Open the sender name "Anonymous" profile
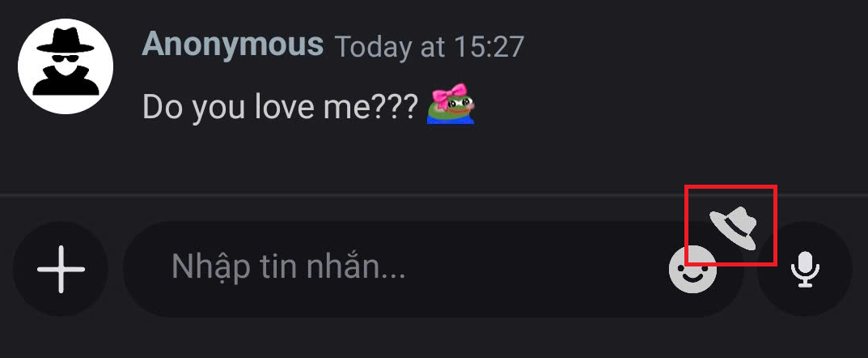The height and width of the screenshot is (358, 868). click(x=232, y=45)
